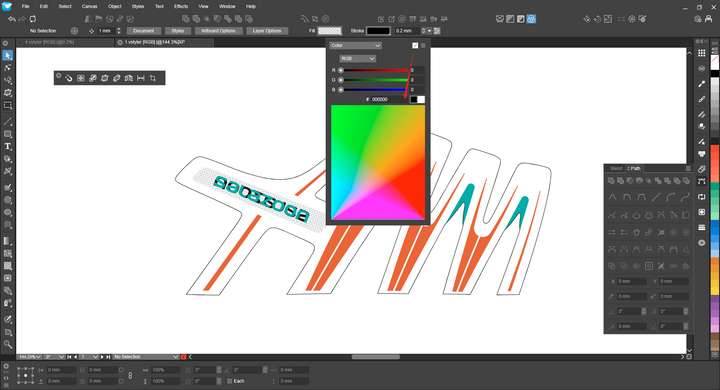Switch to the Path panel tab
Image resolution: width=720 pixels, height=390 pixels.
tap(634, 168)
